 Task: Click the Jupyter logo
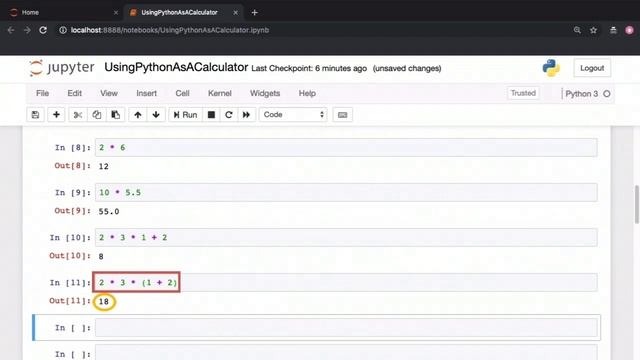coord(62,68)
